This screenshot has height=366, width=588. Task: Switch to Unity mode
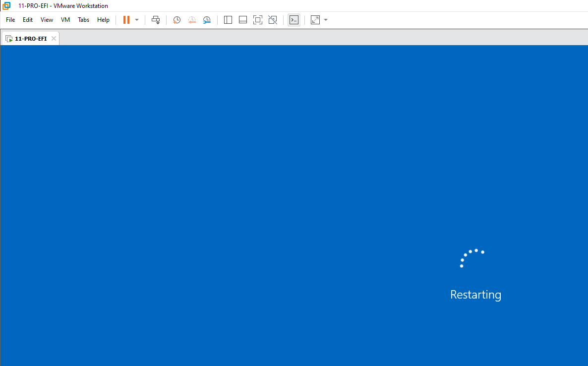[273, 20]
